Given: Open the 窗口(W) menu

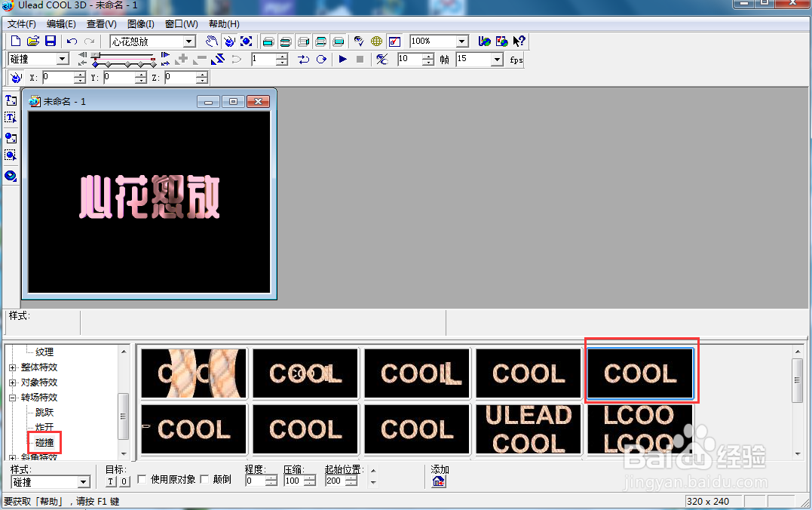Looking at the screenshot, I should pos(181,24).
